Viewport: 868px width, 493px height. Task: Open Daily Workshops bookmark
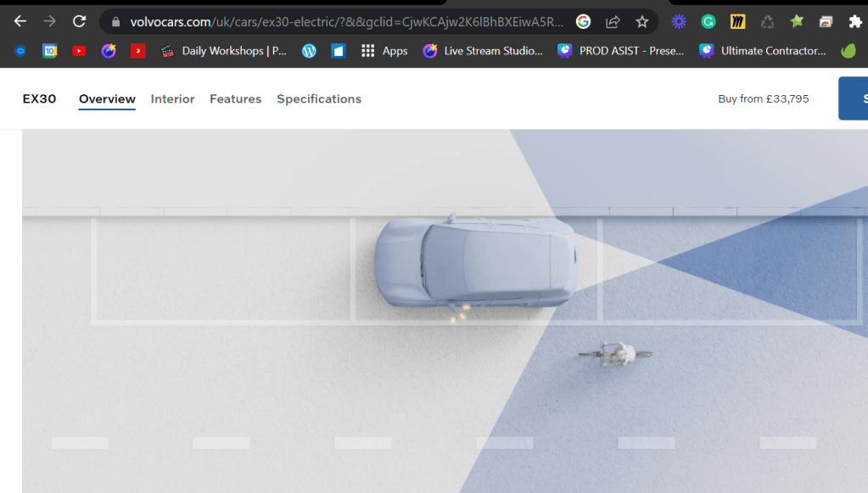pos(223,51)
